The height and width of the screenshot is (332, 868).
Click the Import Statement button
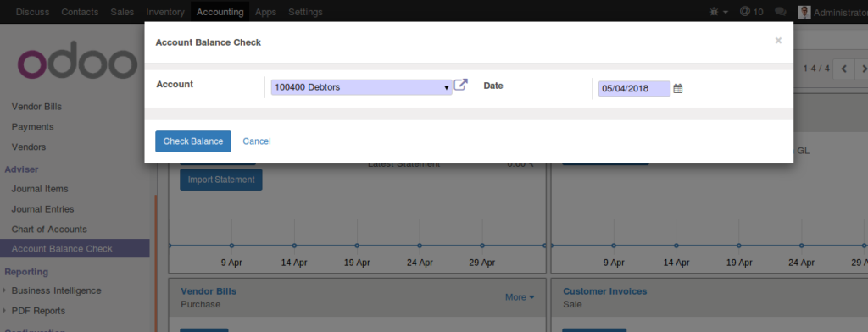click(x=221, y=180)
